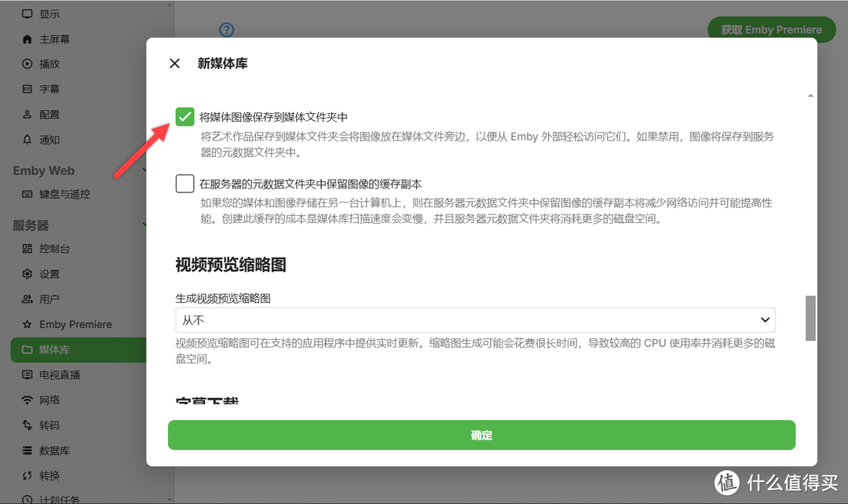Click the 主屏幕 home icon
Screen dimensions: 848x504
click(x=27, y=39)
